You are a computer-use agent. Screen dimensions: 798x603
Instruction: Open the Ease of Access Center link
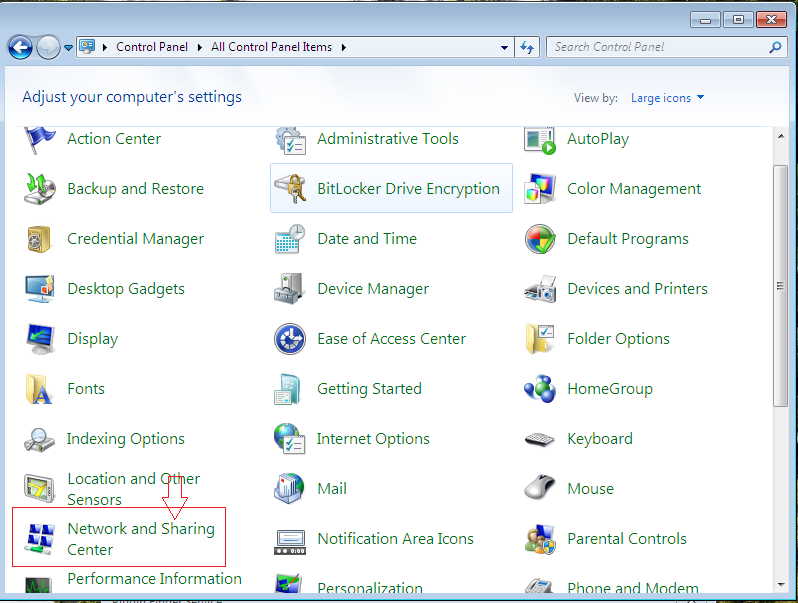(x=391, y=338)
